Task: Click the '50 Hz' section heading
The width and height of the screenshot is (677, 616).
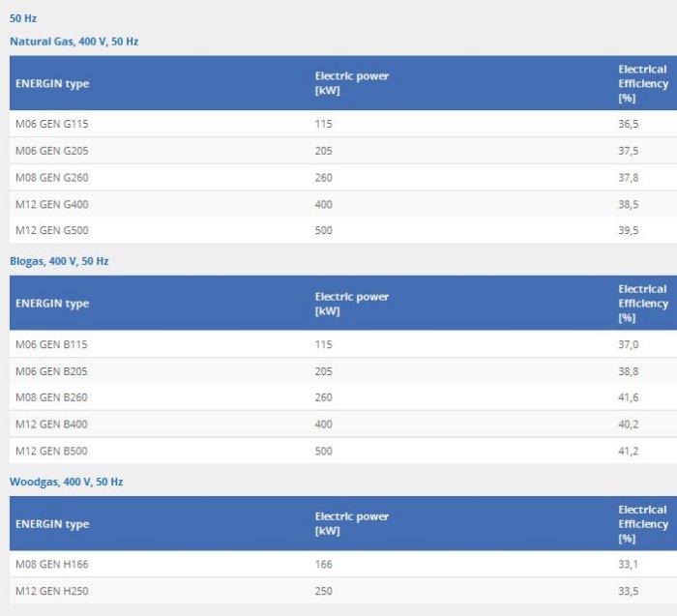Action: click(x=23, y=18)
